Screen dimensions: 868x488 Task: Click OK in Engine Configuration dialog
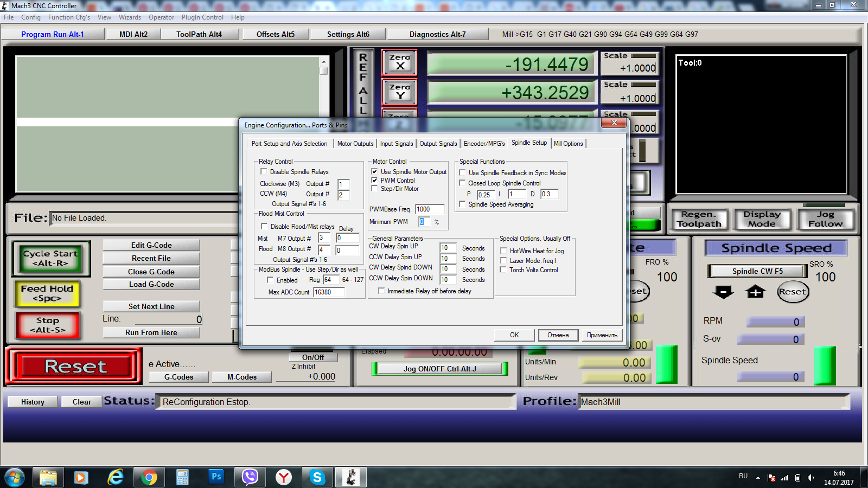[514, 335]
